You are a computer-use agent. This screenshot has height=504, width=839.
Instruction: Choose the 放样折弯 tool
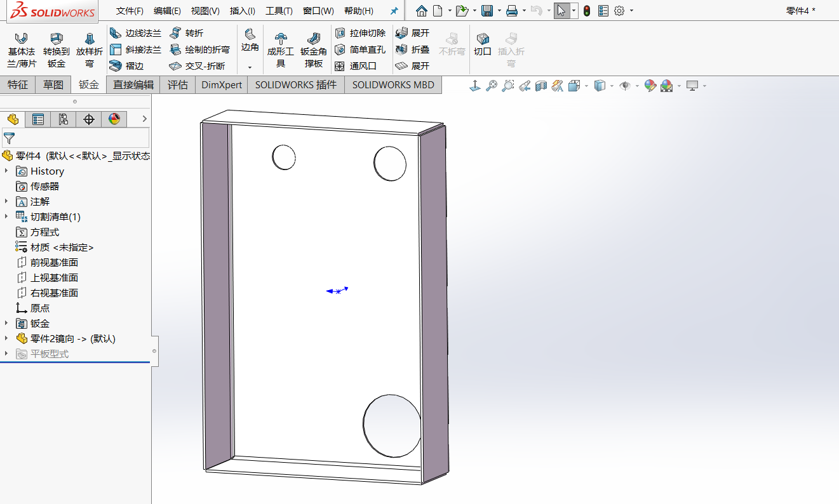90,50
